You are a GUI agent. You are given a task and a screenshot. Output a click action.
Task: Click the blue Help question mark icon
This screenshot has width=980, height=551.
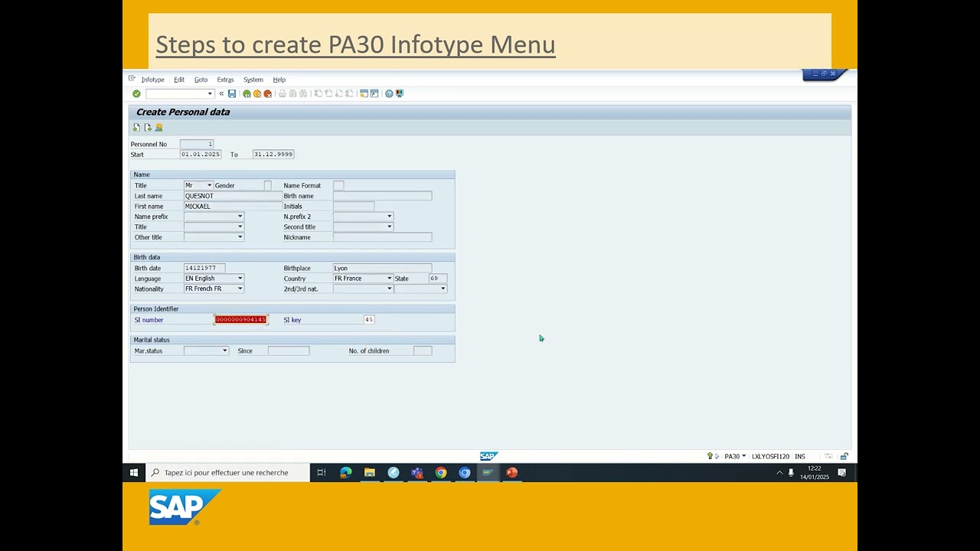[389, 93]
